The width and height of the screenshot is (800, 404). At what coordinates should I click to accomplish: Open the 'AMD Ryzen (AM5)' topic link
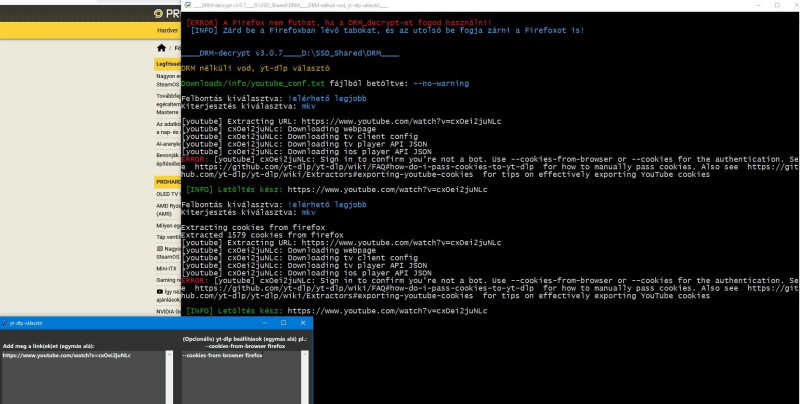[x=168, y=210]
